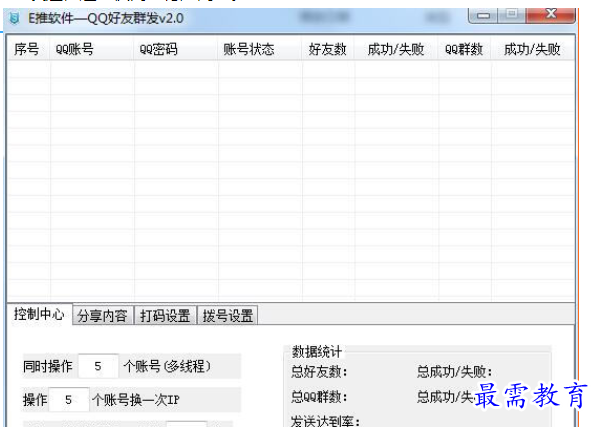Click the QQ密码 column header
Viewport: 596px width, 427px height.
(x=176, y=49)
